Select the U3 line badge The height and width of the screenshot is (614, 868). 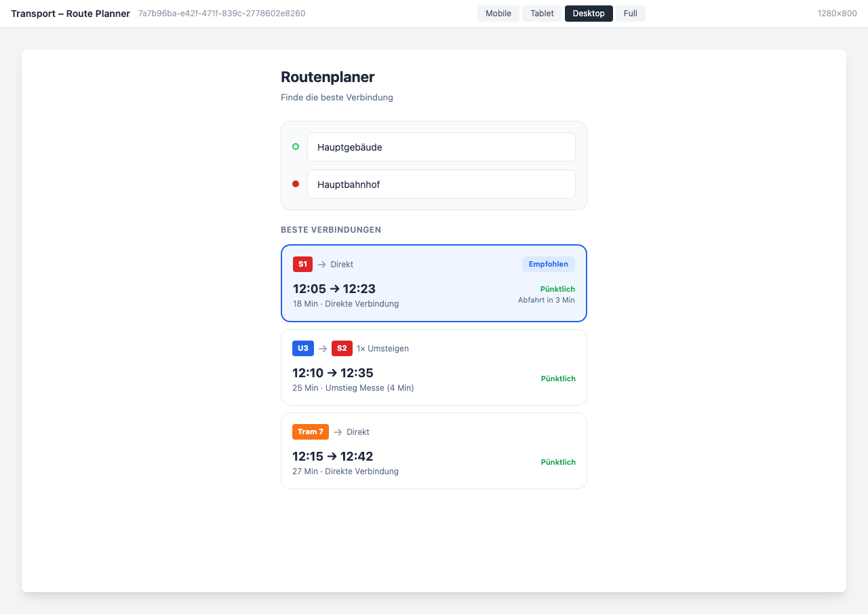303,348
